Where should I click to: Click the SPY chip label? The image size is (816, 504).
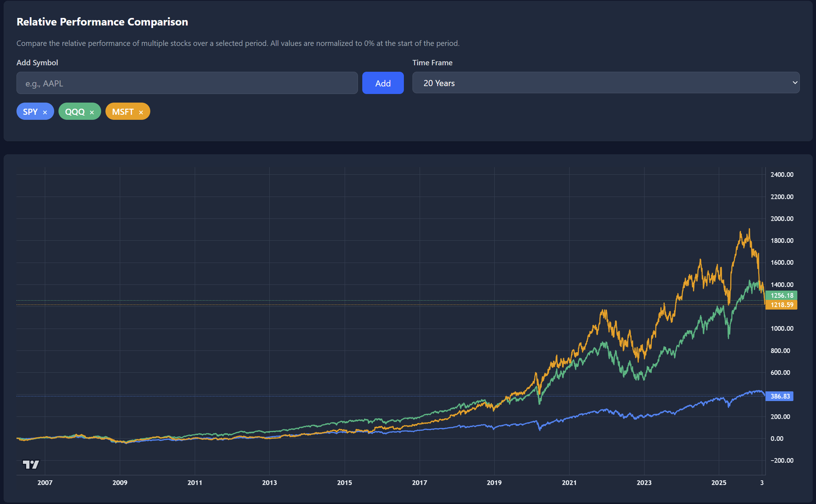click(30, 112)
